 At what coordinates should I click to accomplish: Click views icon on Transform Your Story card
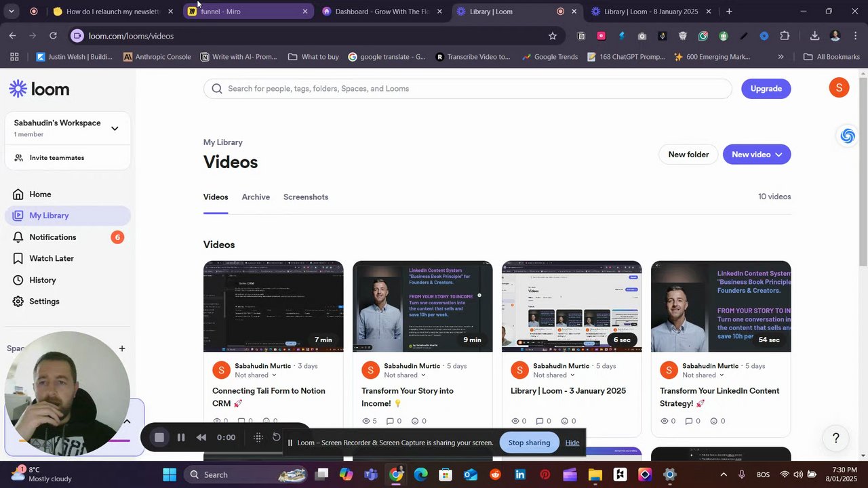click(366, 421)
